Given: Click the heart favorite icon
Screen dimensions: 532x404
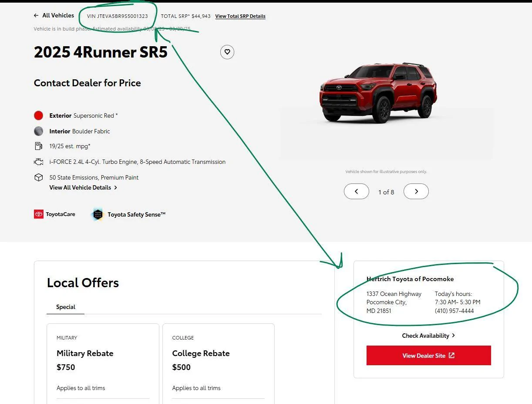Looking at the screenshot, I should pyautogui.click(x=227, y=52).
